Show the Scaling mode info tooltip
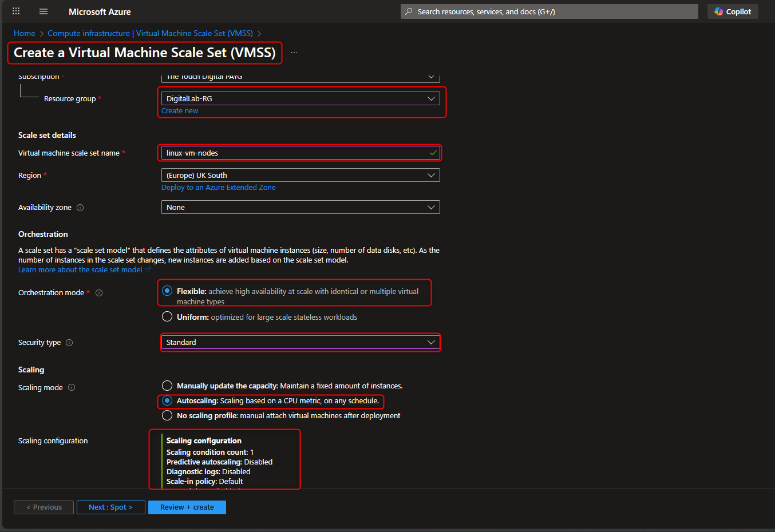This screenshot has height=532, width=775. pos(72,387)
